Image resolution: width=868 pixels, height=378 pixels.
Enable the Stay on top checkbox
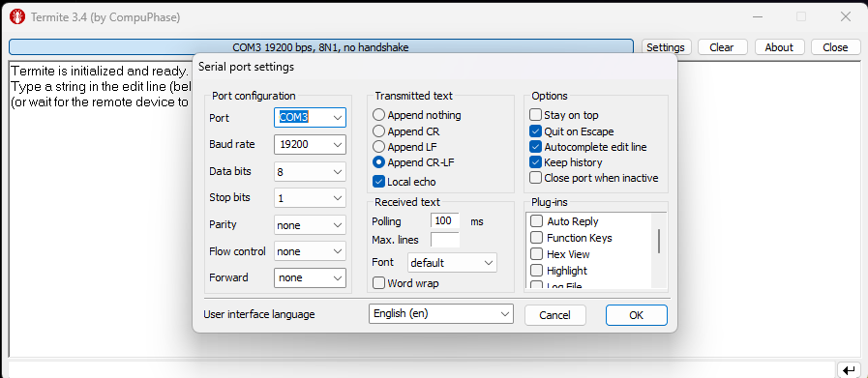535,115
